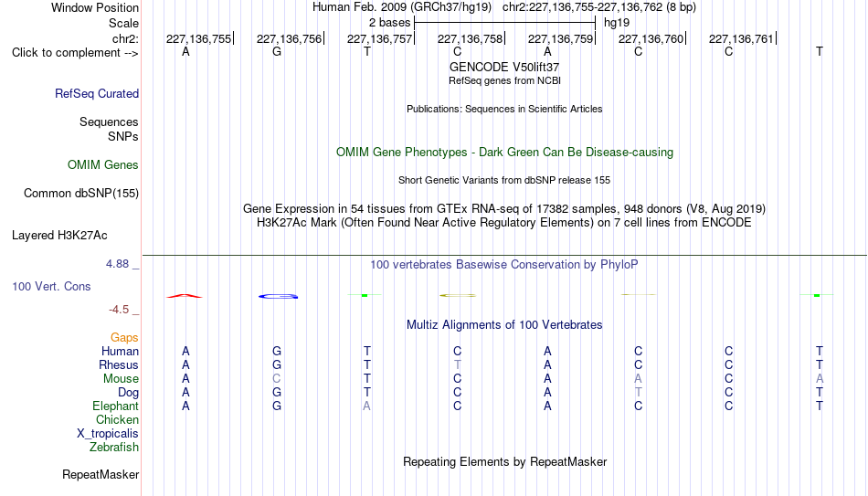Select the Dog species row label

point(129,393)
